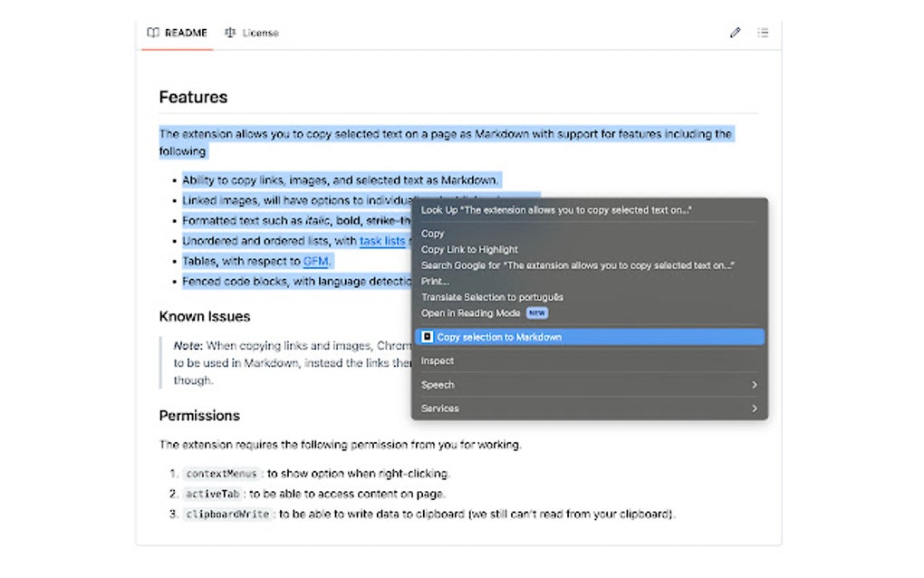Choose the Look Up menu entry

click(x=556, y=210)
